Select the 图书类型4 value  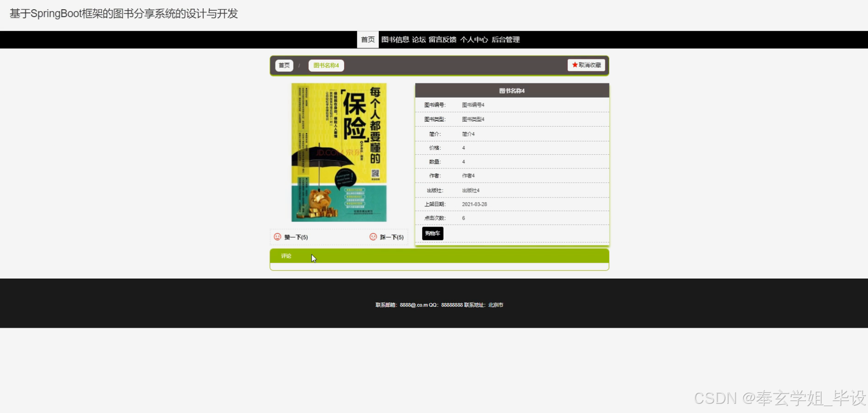coord(473,119)
